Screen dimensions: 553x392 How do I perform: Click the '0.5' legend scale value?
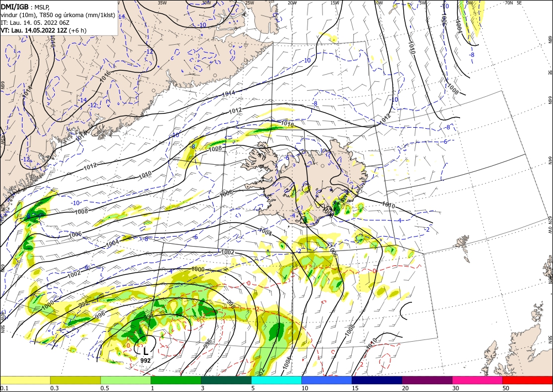[105, 388]
